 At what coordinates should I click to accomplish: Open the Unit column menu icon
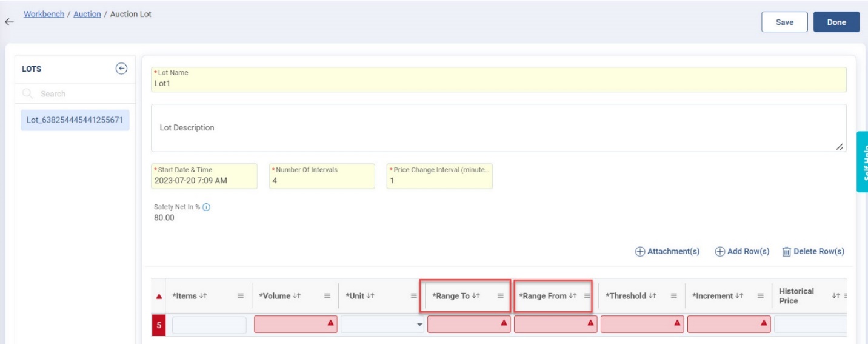(x=413, y=296)
